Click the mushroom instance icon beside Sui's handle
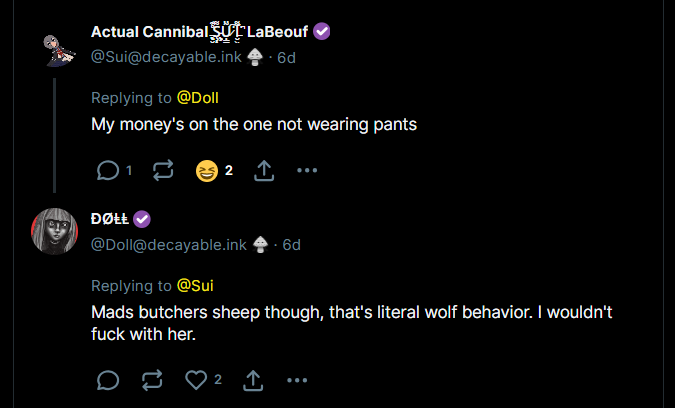The width and height of the screenshot is (675, 408). tap(255, 58)
